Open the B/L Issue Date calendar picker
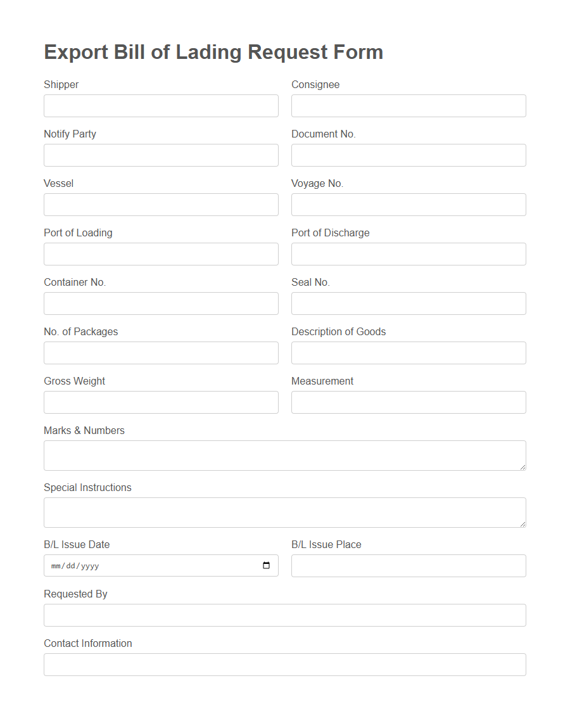 [265, 565]
